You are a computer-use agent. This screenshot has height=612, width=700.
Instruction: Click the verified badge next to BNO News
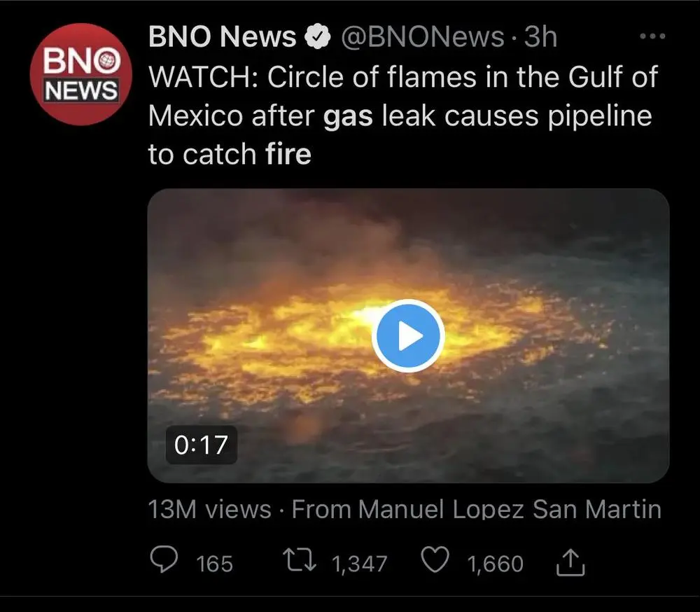(x=318, y=36)
